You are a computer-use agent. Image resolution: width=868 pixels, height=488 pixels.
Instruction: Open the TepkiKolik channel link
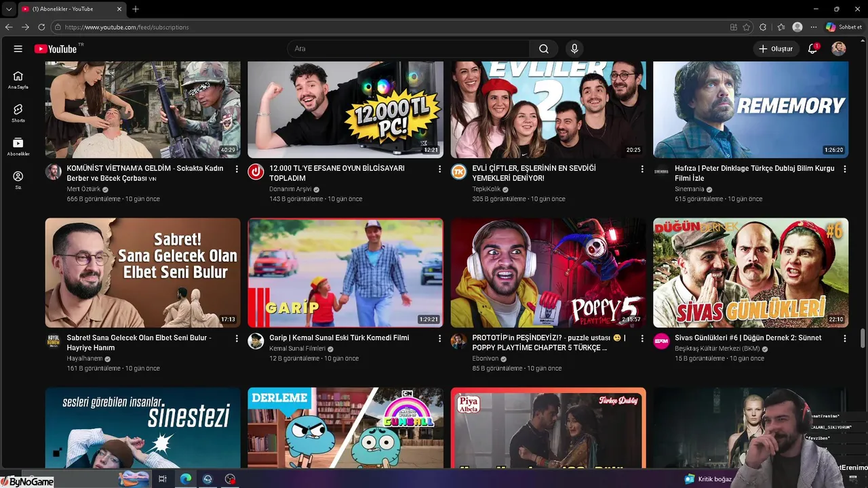[x=486, y=189]
